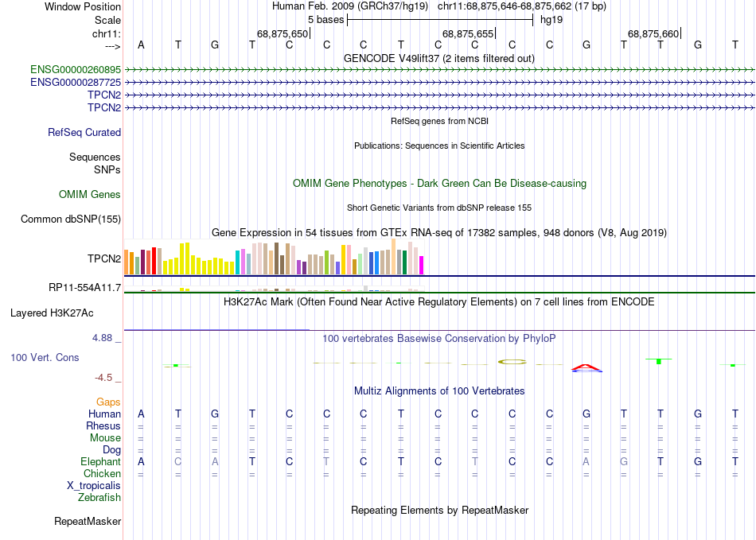Screen dimensions: 756x540
Task: Click the first base A in the ruler
Action: (141, 45)
